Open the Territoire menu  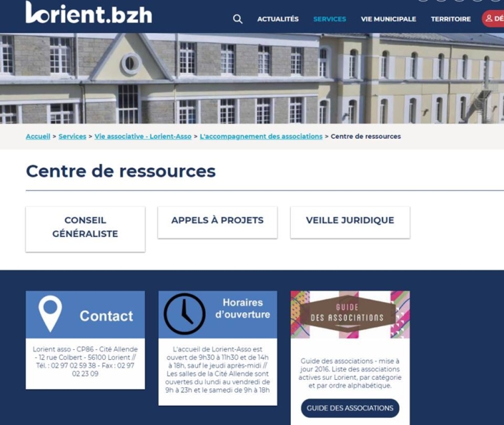(x=450, y=19)
